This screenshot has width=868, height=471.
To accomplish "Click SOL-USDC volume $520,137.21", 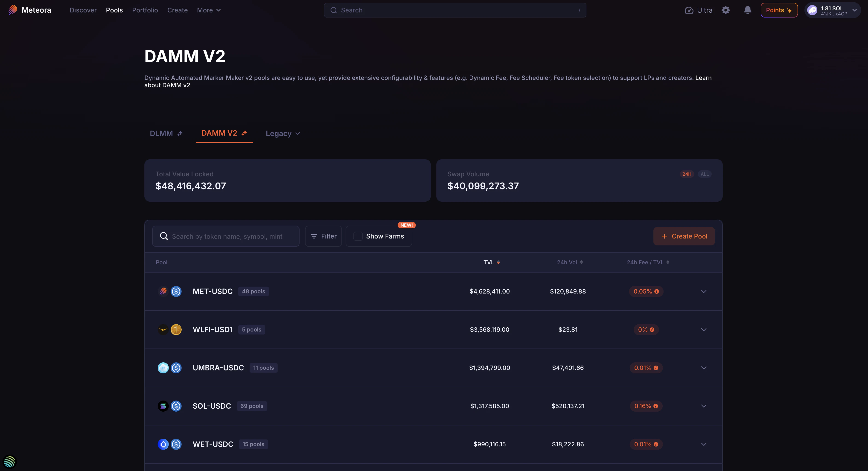I will click(x=568, y=406).
